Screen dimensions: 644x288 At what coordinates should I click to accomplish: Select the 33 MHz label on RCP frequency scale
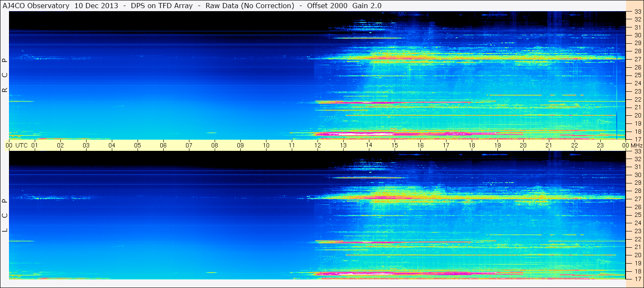637,12
